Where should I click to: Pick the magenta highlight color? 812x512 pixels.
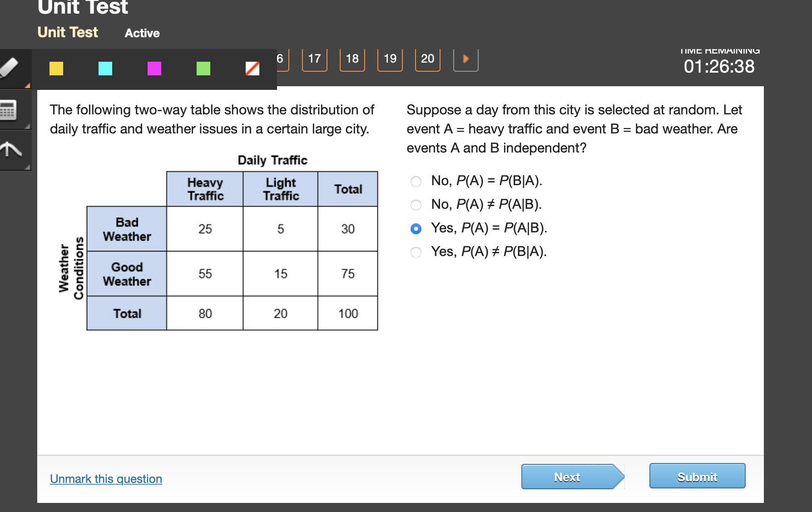tap(154, 69)
